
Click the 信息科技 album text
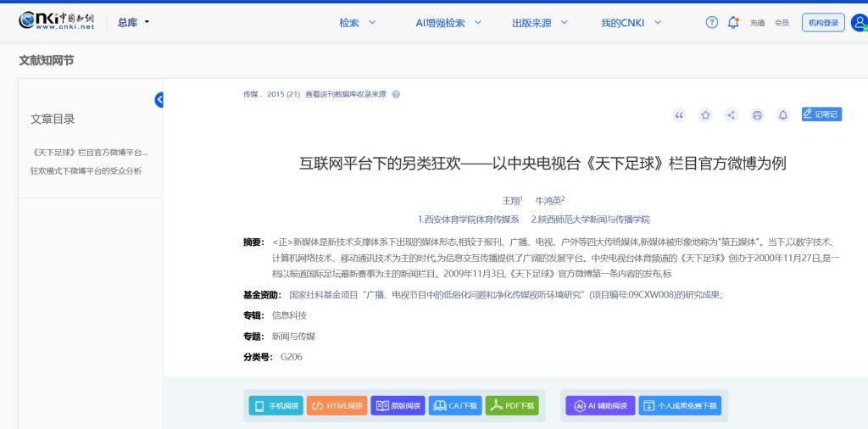pos(289,315)
